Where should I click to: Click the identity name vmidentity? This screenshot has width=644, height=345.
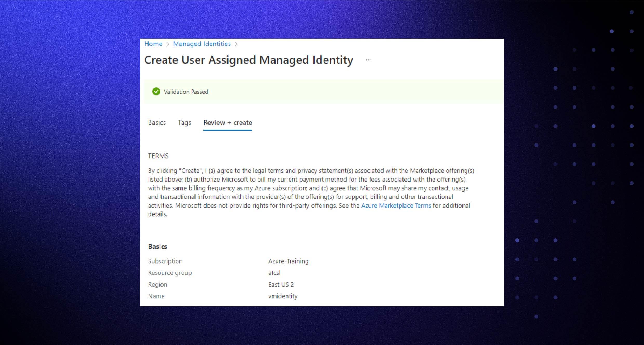[283, 296]
